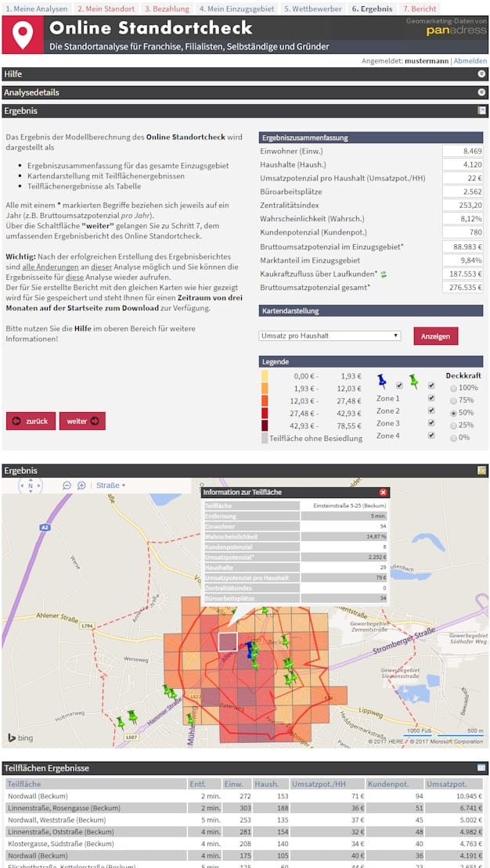
Task: Set Deckkraft to 75%
Action: pyautogui.click(x=454, y=400)
